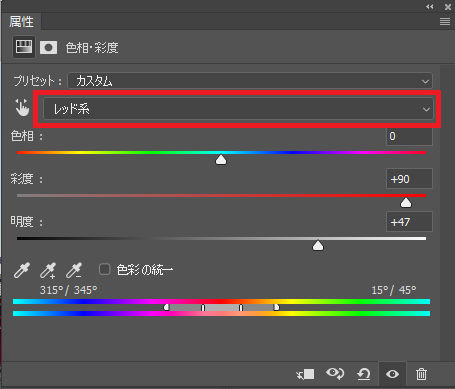View previous state icon
Viewport: 455px width, 389px height.
(335, 373)
